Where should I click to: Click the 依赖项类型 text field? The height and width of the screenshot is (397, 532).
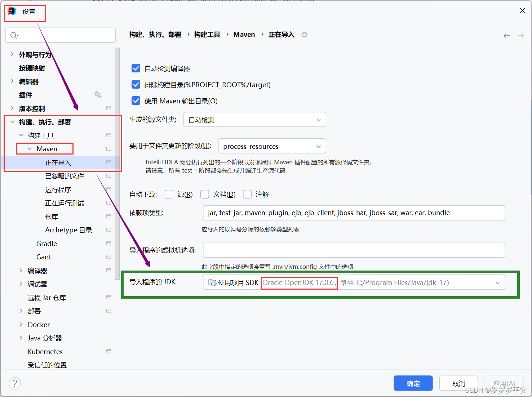354,213
